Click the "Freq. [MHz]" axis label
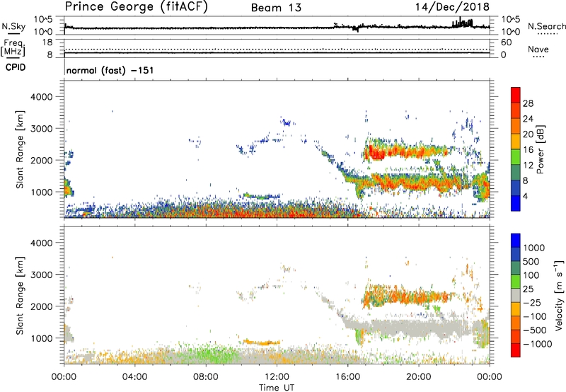566x392 pixels. [13, 48]
